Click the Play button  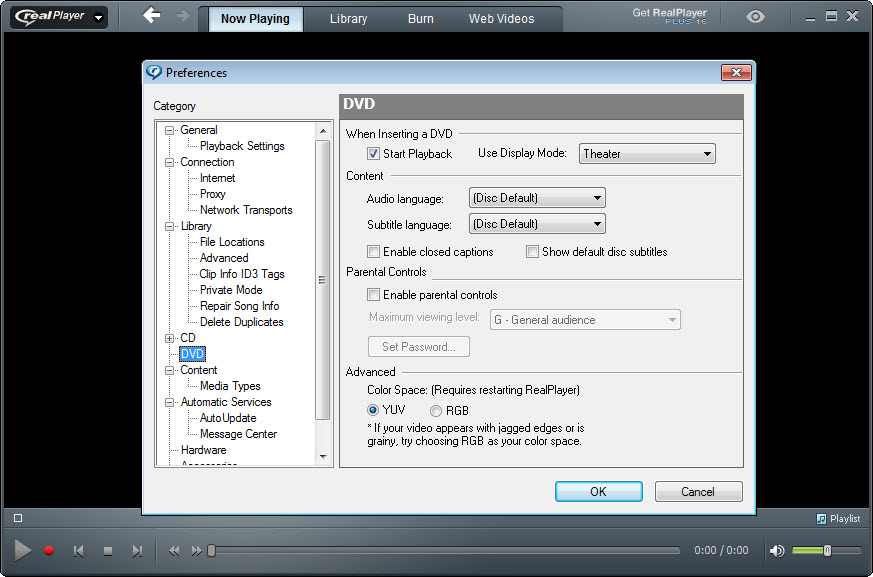[22, 550]
